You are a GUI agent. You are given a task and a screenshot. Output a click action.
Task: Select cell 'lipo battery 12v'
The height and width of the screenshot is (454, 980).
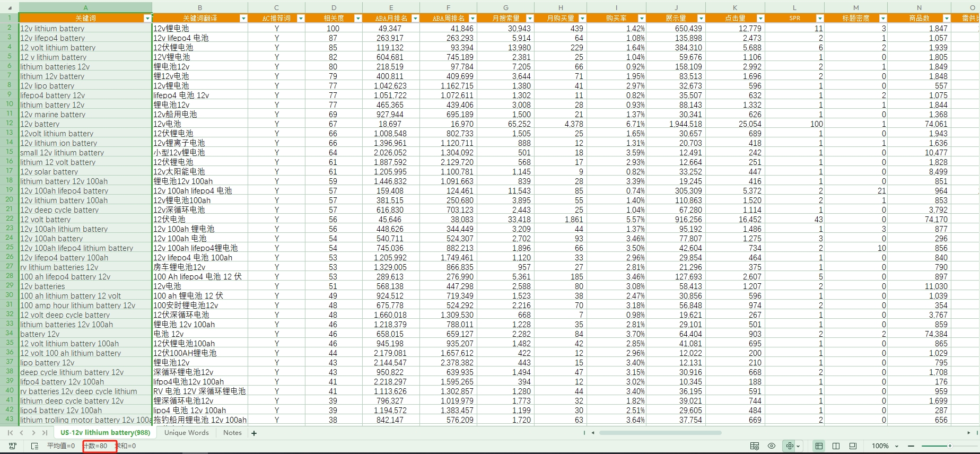[85, 363]
